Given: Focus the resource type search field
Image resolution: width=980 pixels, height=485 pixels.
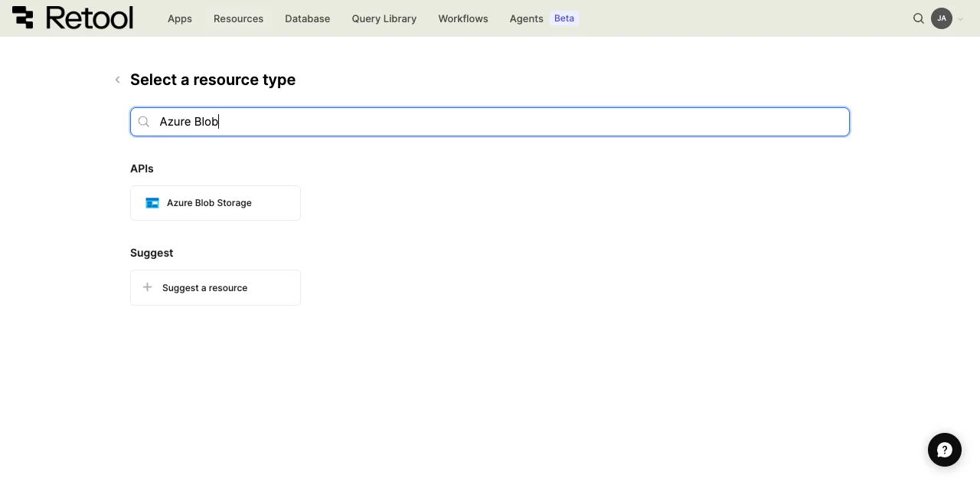Looking at the screenshot, I should pos(490,122).
